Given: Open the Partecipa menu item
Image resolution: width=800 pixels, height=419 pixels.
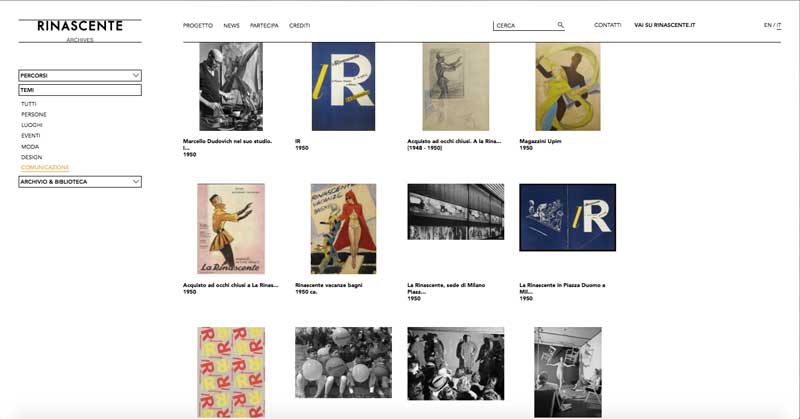Looking at the screenshot, I should pos(264,26).
